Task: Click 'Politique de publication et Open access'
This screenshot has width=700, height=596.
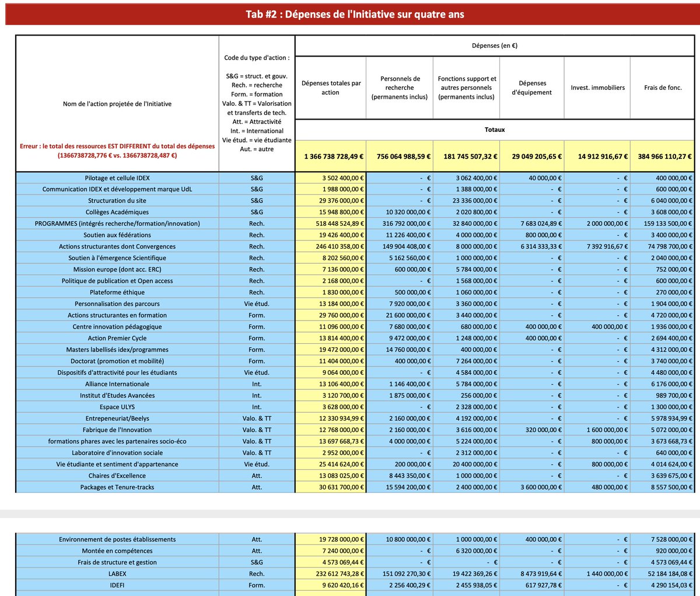Action: click(x=117, y=281)
